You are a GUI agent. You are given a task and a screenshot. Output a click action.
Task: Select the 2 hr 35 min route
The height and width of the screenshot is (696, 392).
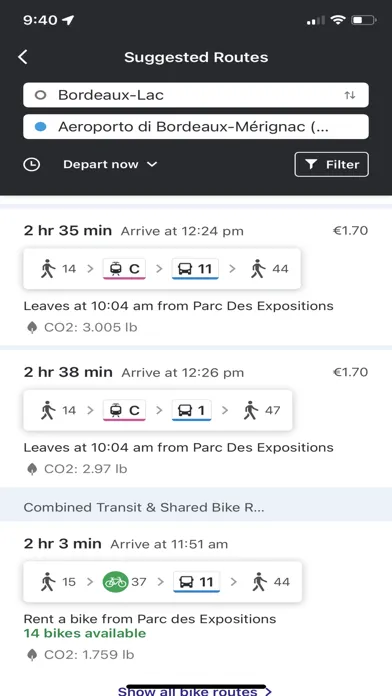(x=196, y=277)
